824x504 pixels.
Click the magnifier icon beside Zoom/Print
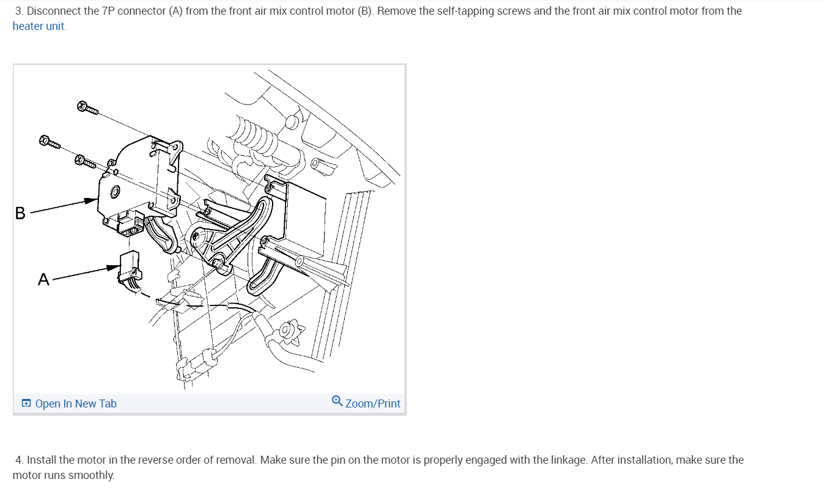tap(337, 401)
